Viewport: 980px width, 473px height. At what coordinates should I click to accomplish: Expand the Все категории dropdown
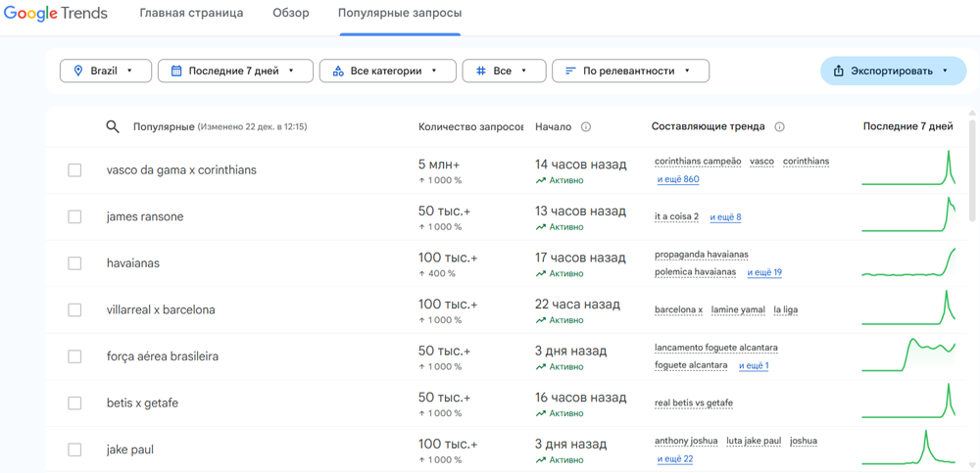387,71
